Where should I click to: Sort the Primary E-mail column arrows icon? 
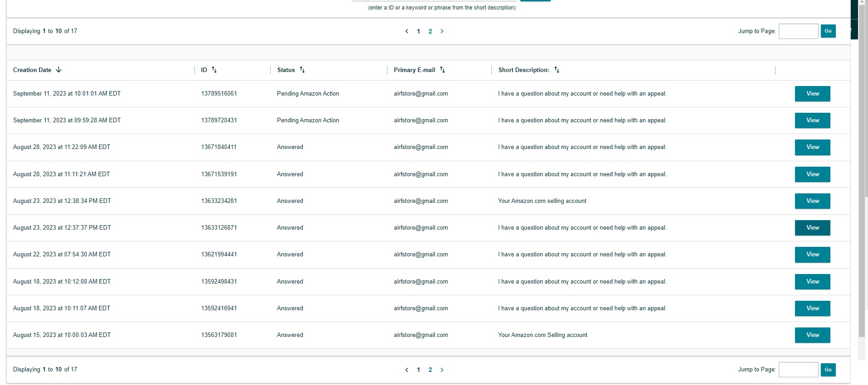click(x=442, y=70)
